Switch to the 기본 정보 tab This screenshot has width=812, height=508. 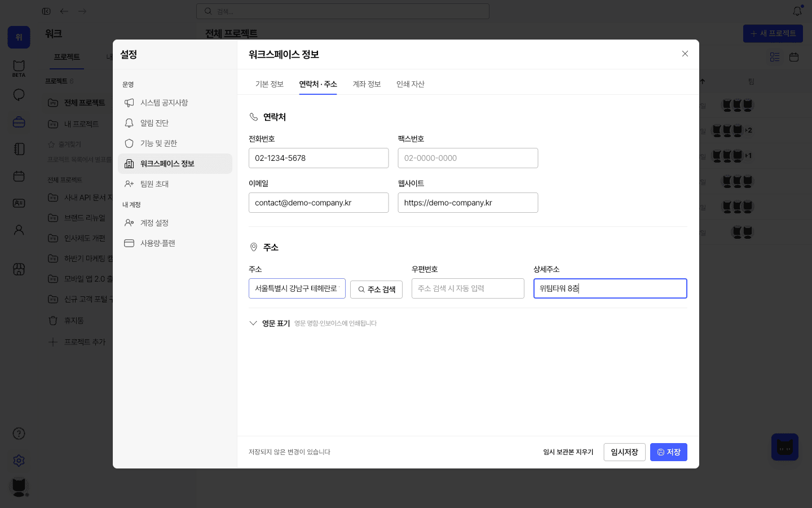pos(269,84)
